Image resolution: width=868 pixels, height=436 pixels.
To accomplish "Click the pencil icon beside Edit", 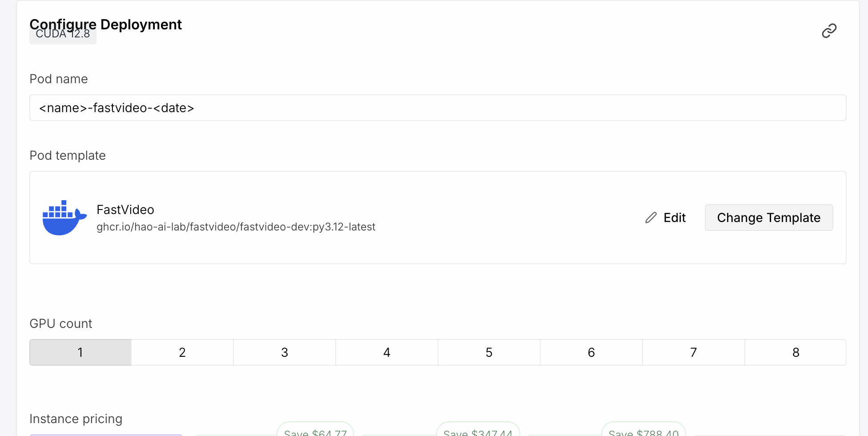I will pos(651,218).
